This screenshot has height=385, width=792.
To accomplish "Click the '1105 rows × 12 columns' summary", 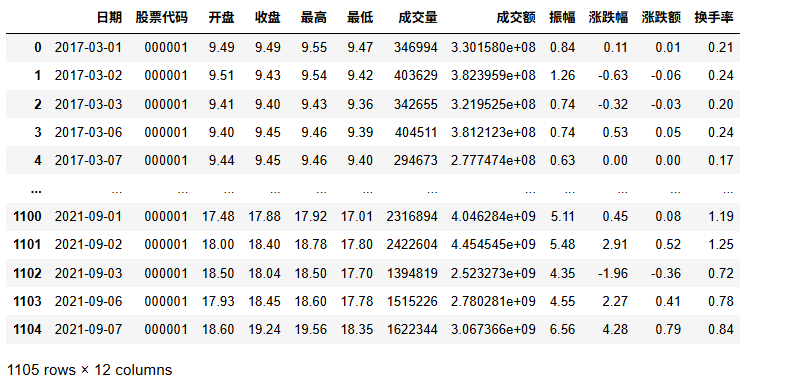I will [89, 370].
